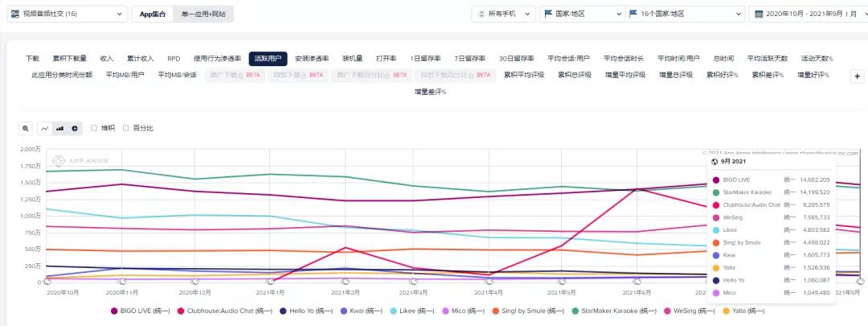This screenshot has width=868, height=326.
Task: Select the 下载 metric tab
Action: [33, 58]
